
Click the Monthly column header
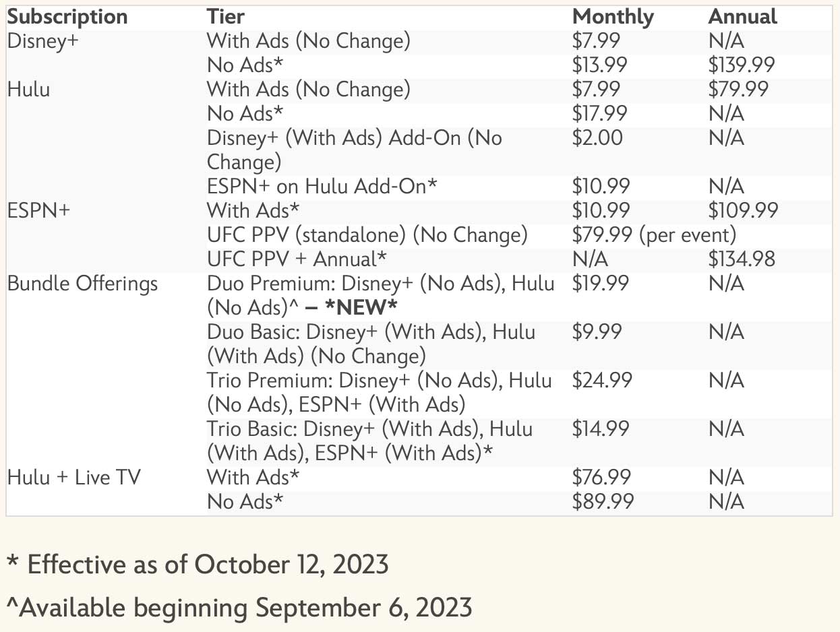click(613, 17)
